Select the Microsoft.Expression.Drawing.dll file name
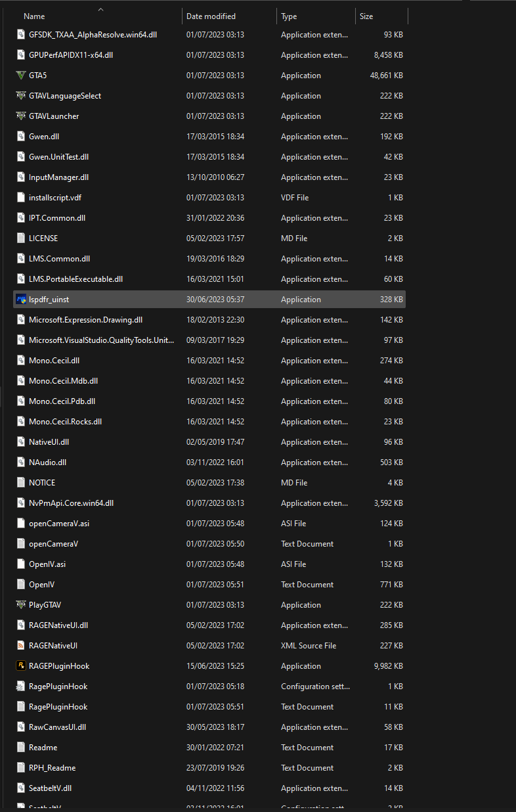Screen dimensions: 516x812 (86, 320)
